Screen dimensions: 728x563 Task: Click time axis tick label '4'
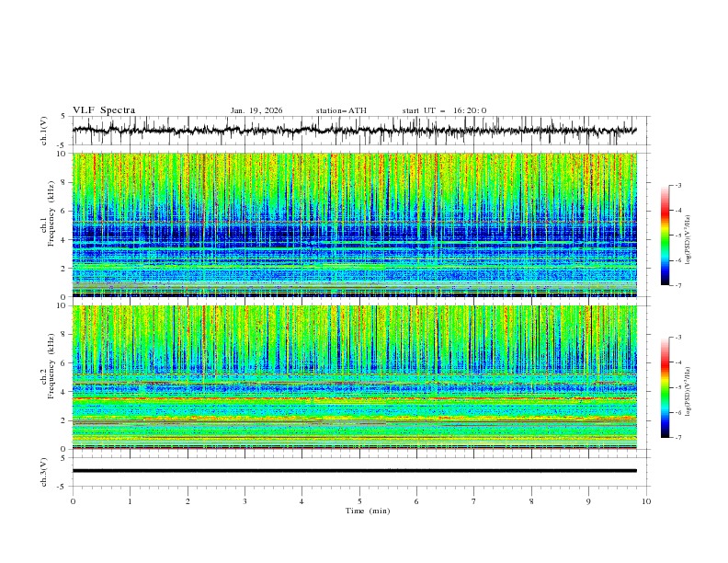[x=301, y=501]
